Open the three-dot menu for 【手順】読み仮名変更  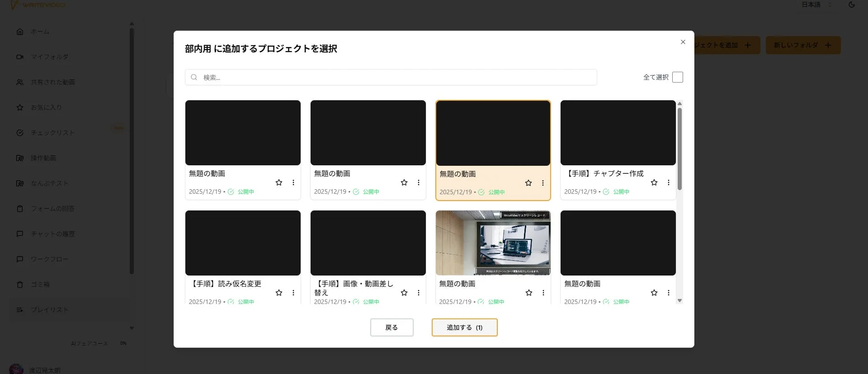point(293,293)
